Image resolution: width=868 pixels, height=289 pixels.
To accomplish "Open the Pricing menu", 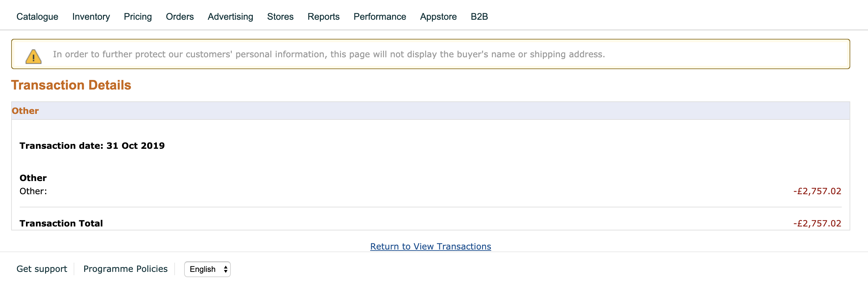I will [x=138, y=16].
